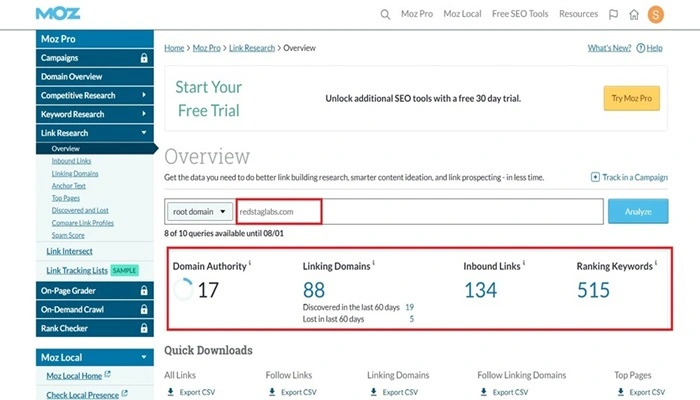Open the root domain dropdown
Image resolution: width=700 pixels, height=400 pixels.
[197, 211]
